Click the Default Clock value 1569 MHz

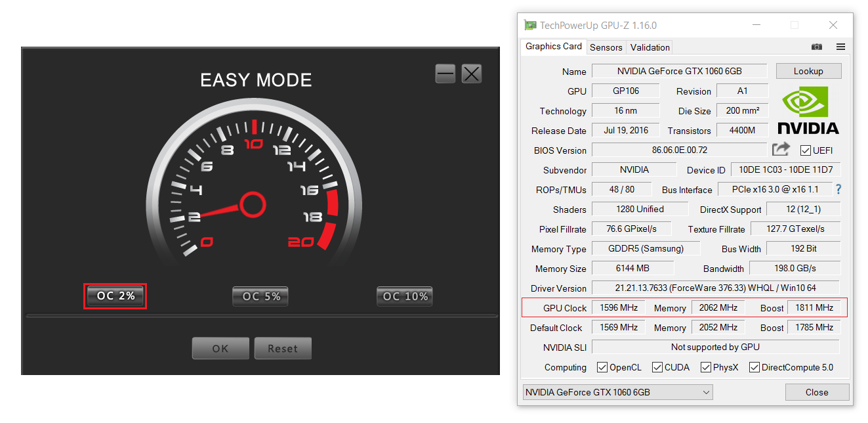pyautogui.click(x=619, y=327)
